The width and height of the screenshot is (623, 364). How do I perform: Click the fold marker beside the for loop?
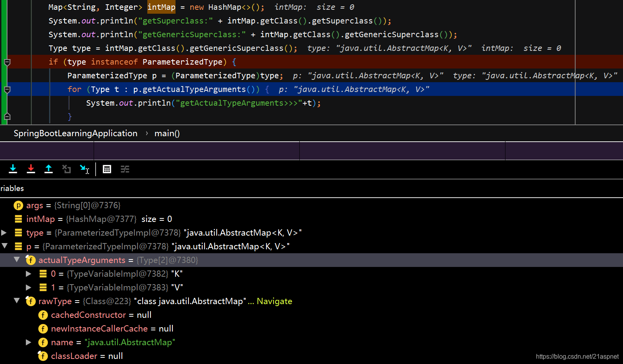pyautogui.click(x=7, y=90)
